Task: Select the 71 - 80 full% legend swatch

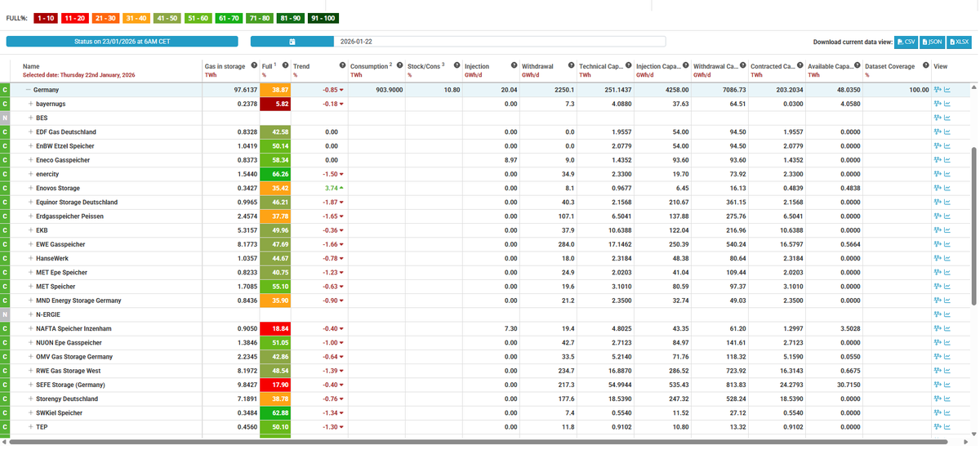Action: click(260, 18)
